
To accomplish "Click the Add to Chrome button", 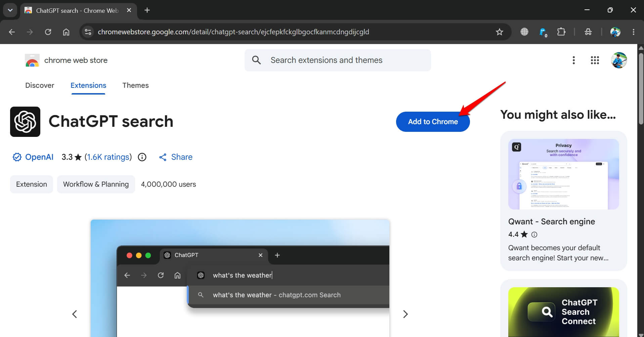I will [x=433, y=122].
